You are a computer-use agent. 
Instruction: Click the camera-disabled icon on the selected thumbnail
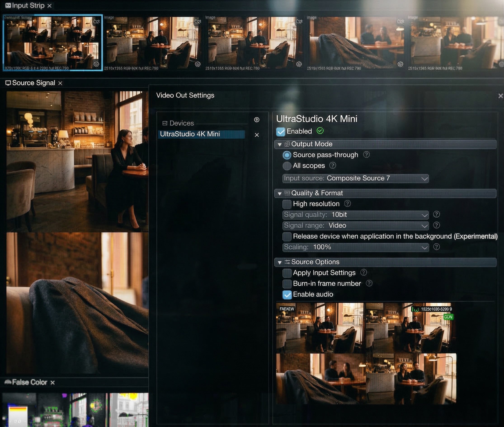pyautogui.click(x=97, y=22)
